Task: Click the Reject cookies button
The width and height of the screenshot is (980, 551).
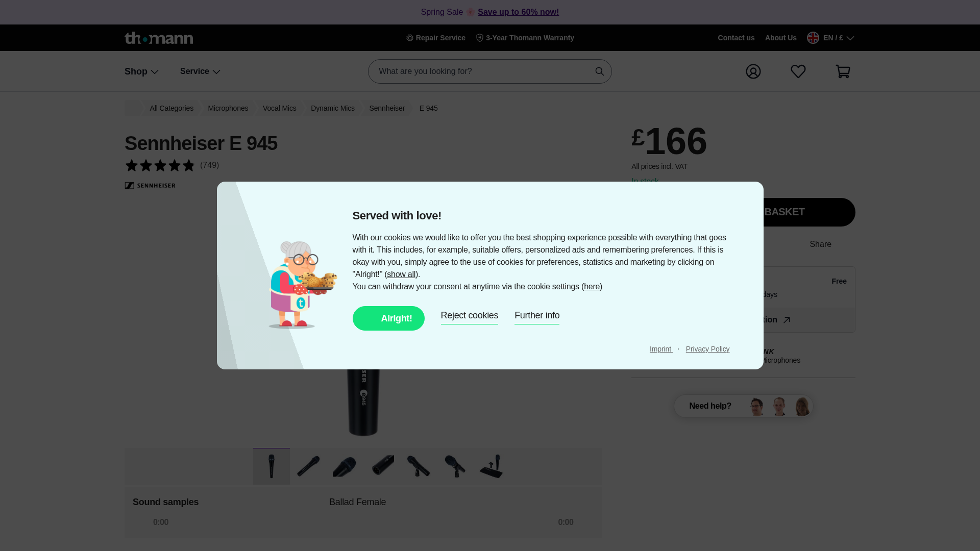Action: pos(469,315)
